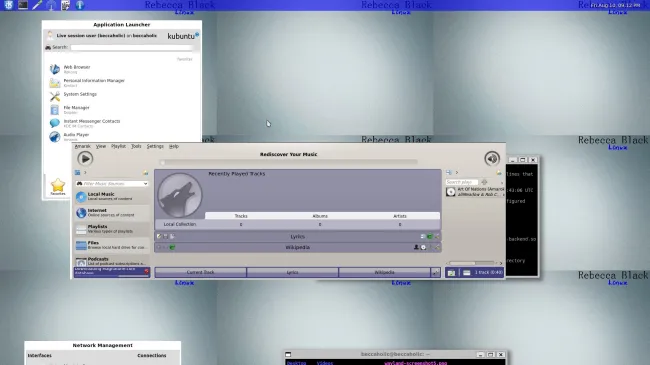The width and height of the screenshot is (650, 365).
Task: Open the KDE launcher icon in top panel
Action: 8,5
